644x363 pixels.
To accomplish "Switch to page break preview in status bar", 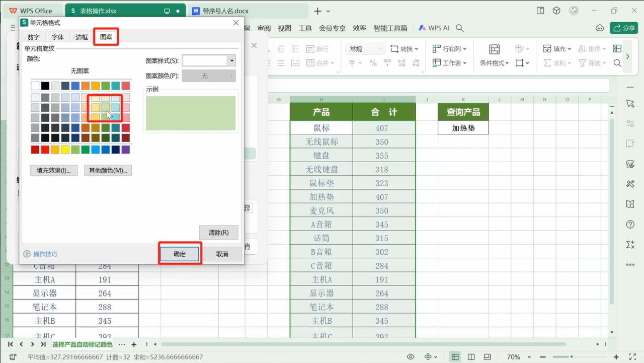I will click(x=487, y=357).
